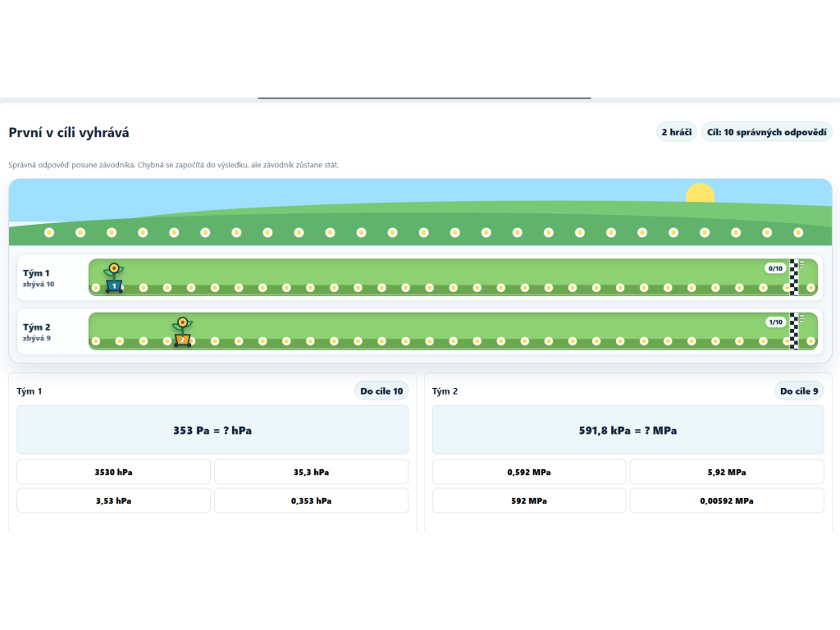Pick the 0,353 hPa option
Viewport: 840px width, 630px height.
(311, 500)
